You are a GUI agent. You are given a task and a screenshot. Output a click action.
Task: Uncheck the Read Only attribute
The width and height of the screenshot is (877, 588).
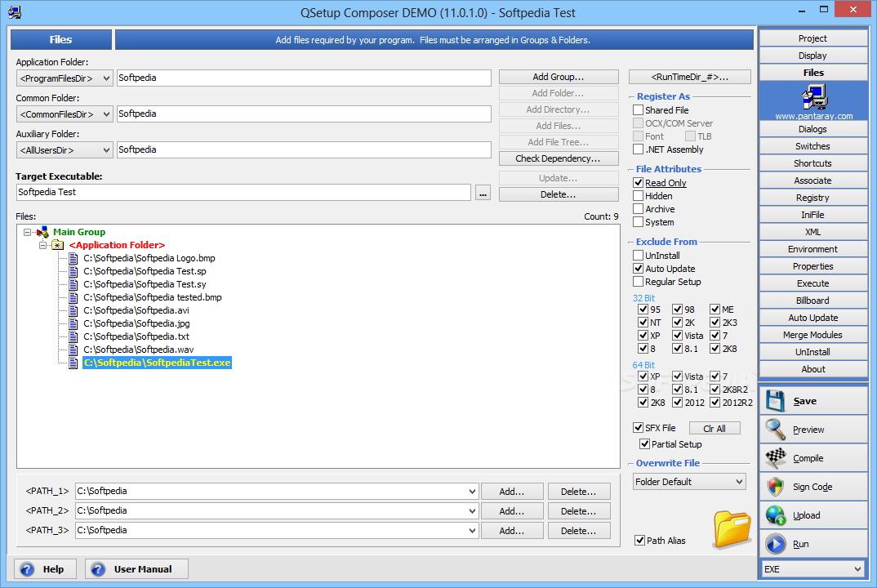[639, 183]
